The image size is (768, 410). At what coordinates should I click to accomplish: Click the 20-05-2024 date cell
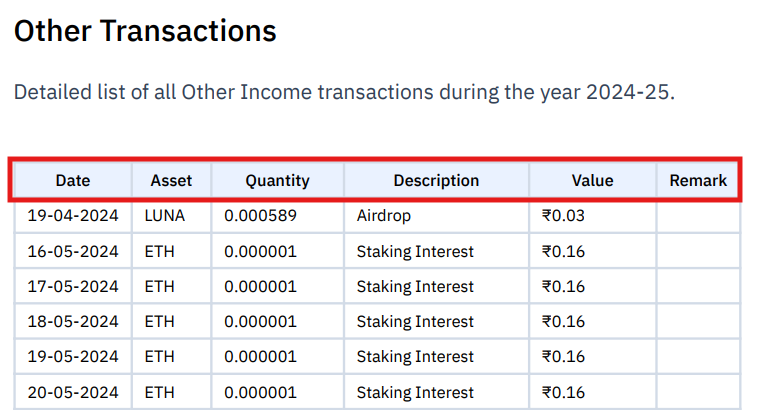click(x=72, y=392)
